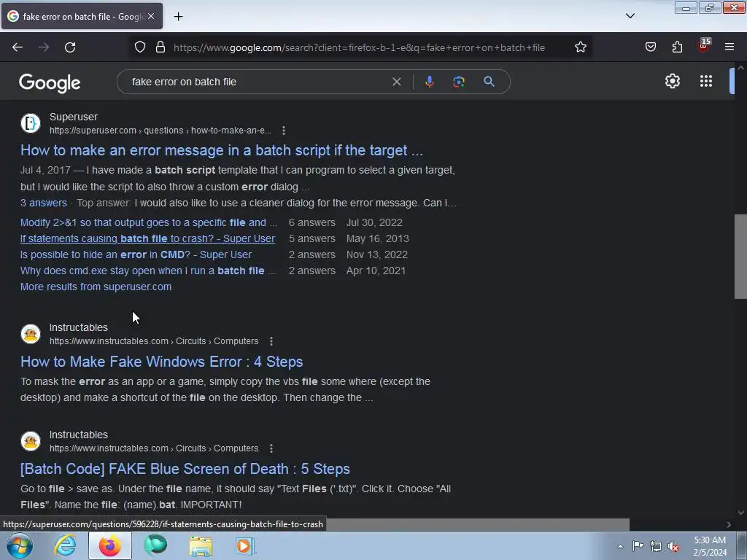
Task: Show site security padlock info
Action: click(x=160, y=47)
